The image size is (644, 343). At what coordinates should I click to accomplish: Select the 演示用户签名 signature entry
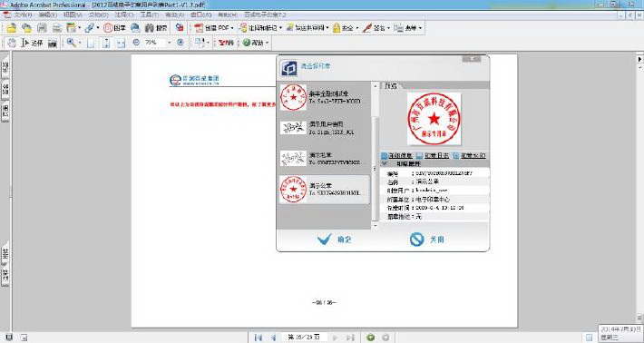click(324, 128)
